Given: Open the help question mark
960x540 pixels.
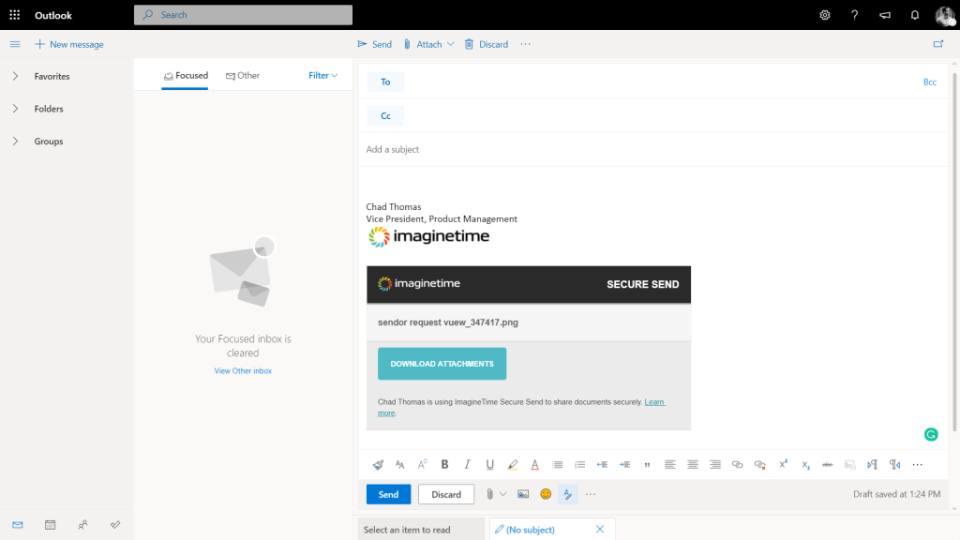Looking at the screenshot, I should tap(855, 15).
